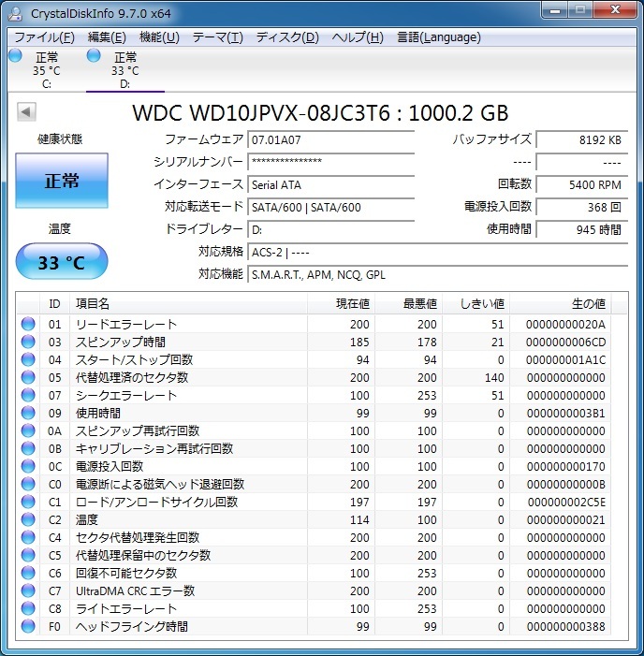Click the 8192 KB buffer size field
The image size is (644, 656).
click(x=581, y=139)
